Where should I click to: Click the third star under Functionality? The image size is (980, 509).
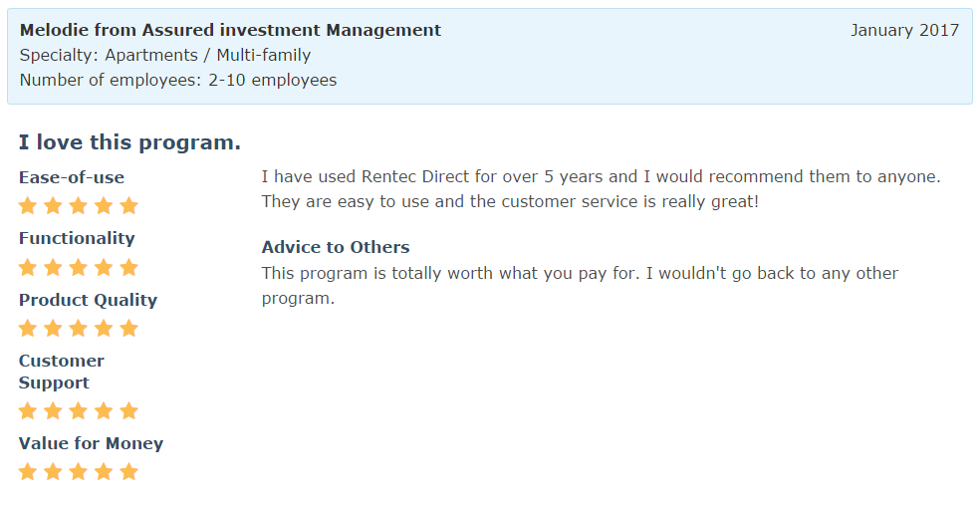tap(79, 267)
